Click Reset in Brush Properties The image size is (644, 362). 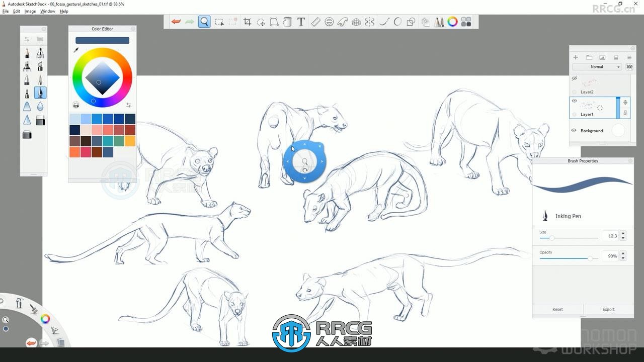(x=557, y=309)
